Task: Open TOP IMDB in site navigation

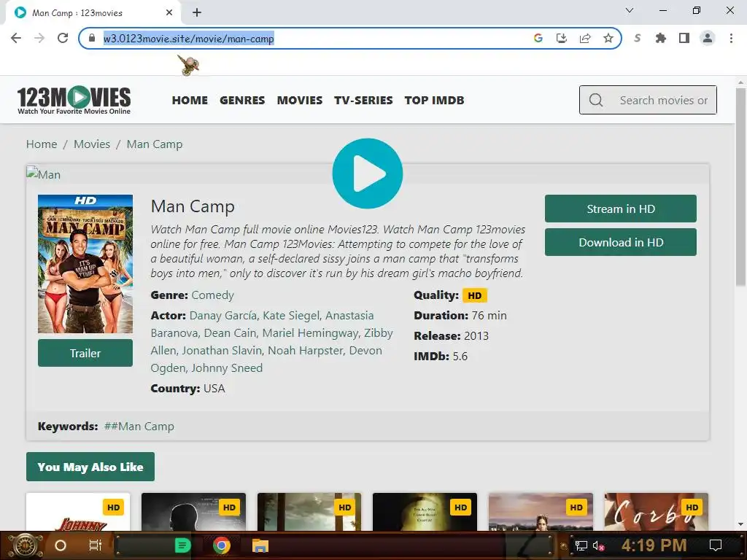Action: point(434,100)
